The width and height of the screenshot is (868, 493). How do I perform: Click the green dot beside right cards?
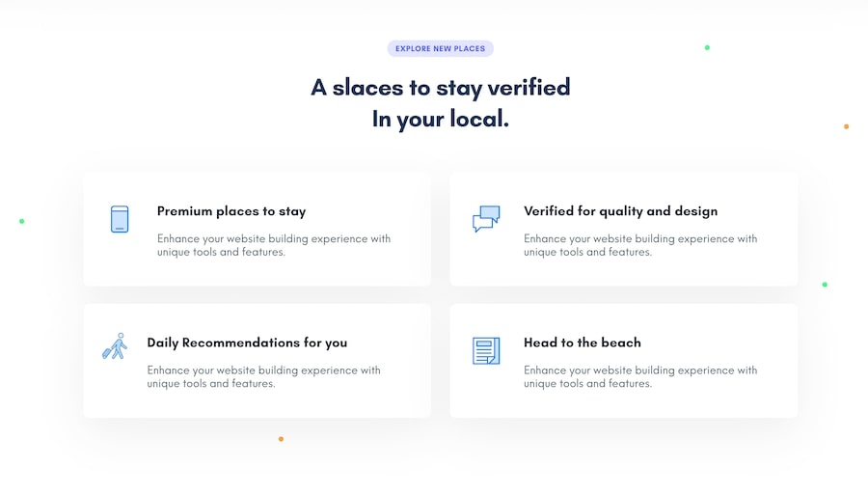(x=825, y=285)
